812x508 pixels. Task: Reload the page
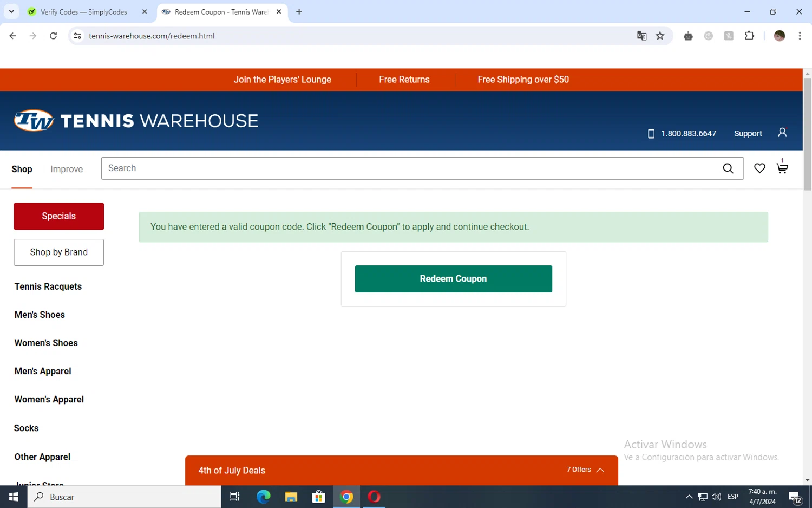point(53,36)
